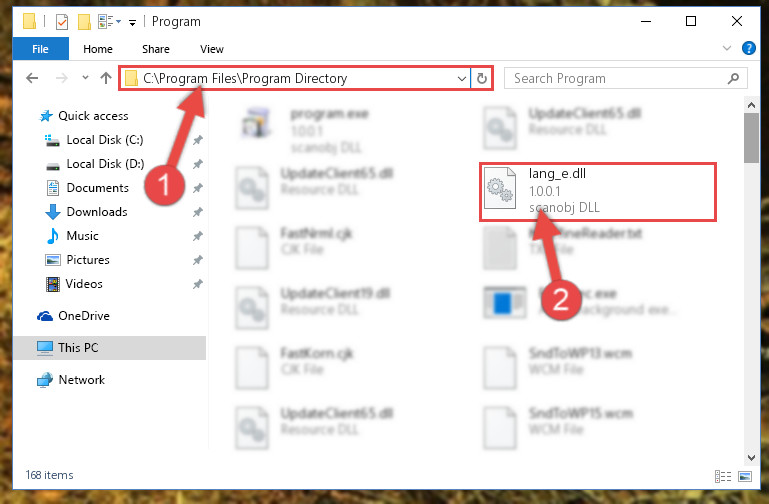The height and width of the screenshot is (504, 769).
Task: Switch to details view button
Action: point(723,476)
